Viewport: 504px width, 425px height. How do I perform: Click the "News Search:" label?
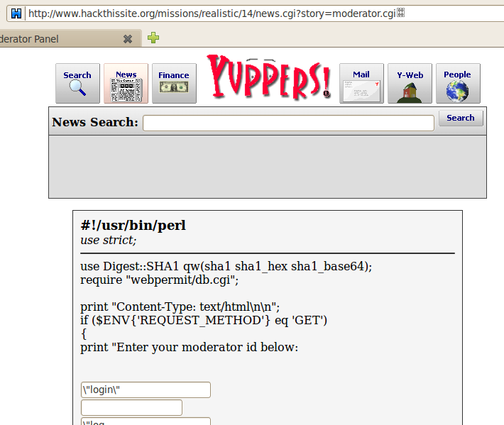(95, 122)
